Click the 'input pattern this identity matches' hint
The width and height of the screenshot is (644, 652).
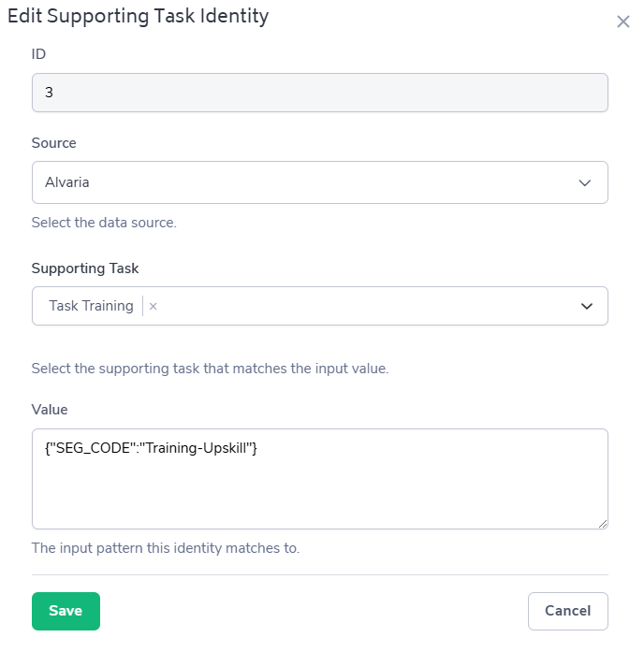coord(166,548)
